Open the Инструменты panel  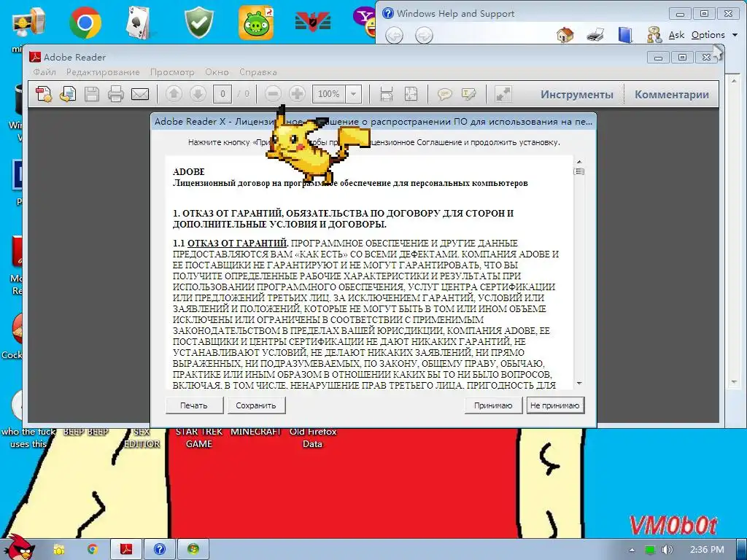click(x=576, y=95)
